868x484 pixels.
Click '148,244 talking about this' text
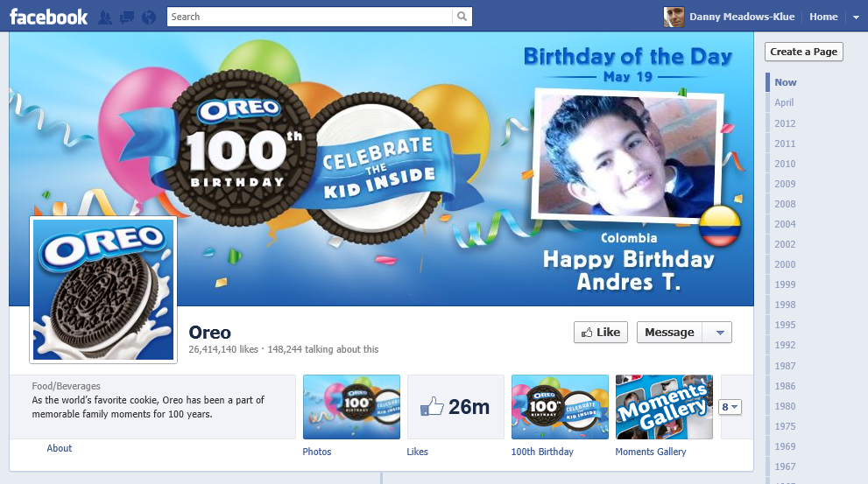(323, 349)
